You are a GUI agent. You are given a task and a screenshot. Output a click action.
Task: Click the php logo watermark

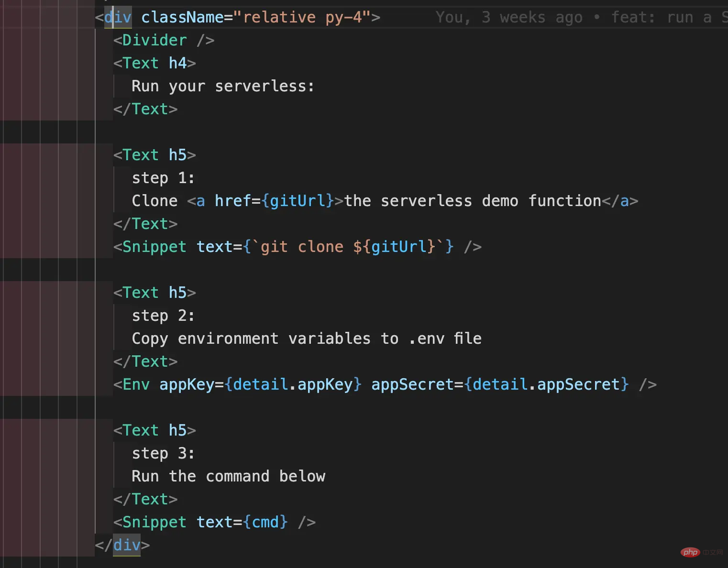pos(690,552)
